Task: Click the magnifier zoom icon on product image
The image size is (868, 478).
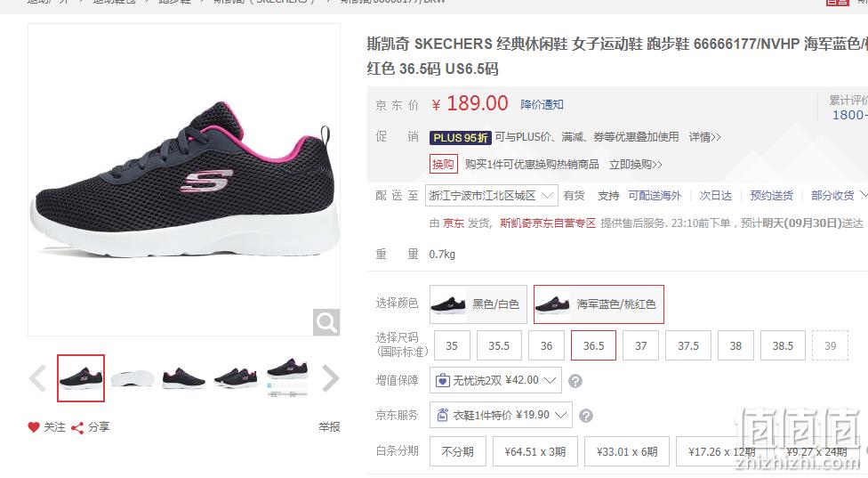Action: point(326,322)
